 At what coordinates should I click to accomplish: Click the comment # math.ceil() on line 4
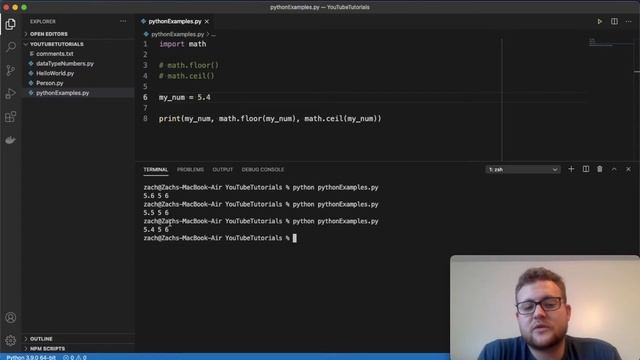(x=187, y=76)
